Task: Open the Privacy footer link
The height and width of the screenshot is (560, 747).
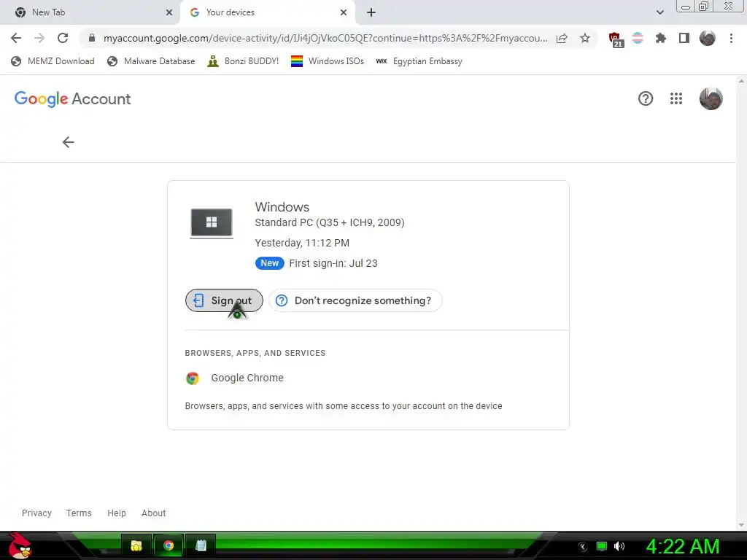Action: [x=36, y=513]
